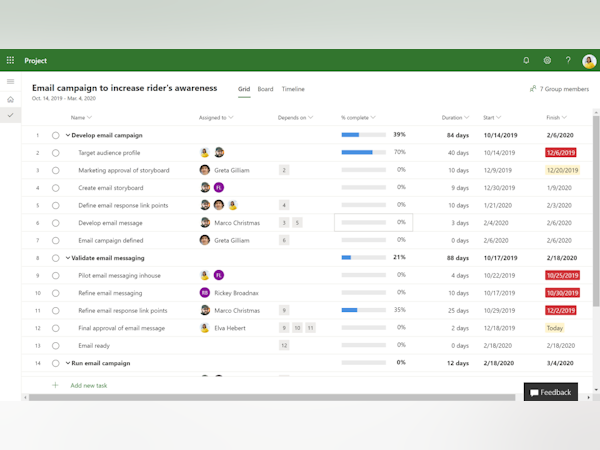Mark Develop email message complete
This screenshot has height=450, width=600.
coord(55,223)
